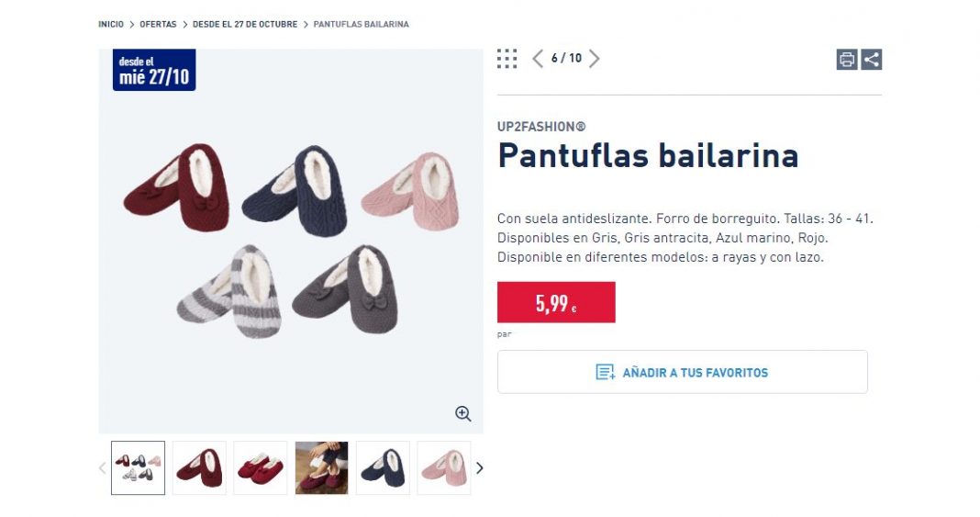980x517 pixels.
Task: View the red slippers pair thumbnail
Action: click(261, 468)
